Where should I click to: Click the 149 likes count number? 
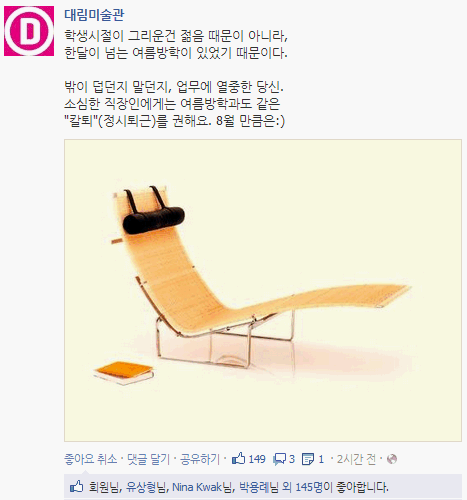(257, 459)
